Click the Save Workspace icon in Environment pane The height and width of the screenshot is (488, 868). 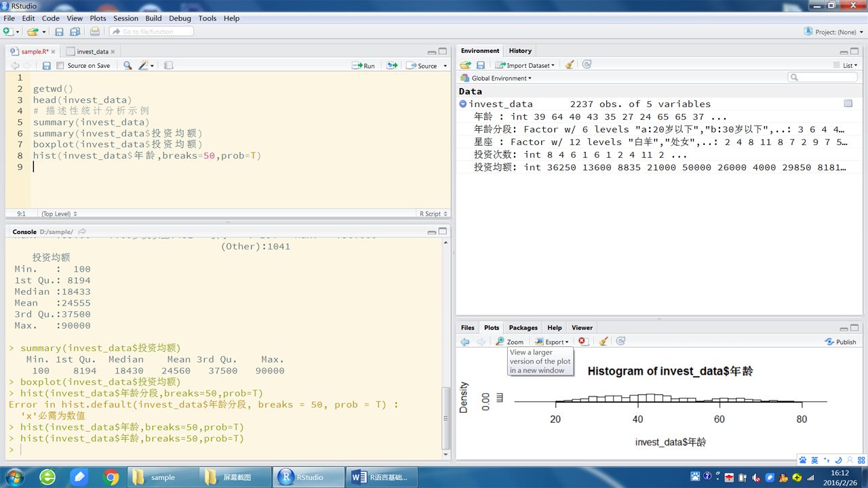click(x=480, y=65)
